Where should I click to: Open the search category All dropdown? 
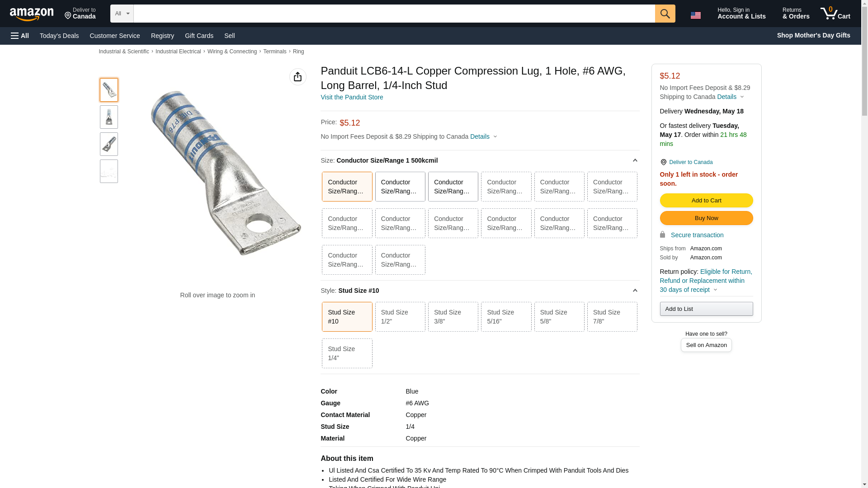(122, 14)
